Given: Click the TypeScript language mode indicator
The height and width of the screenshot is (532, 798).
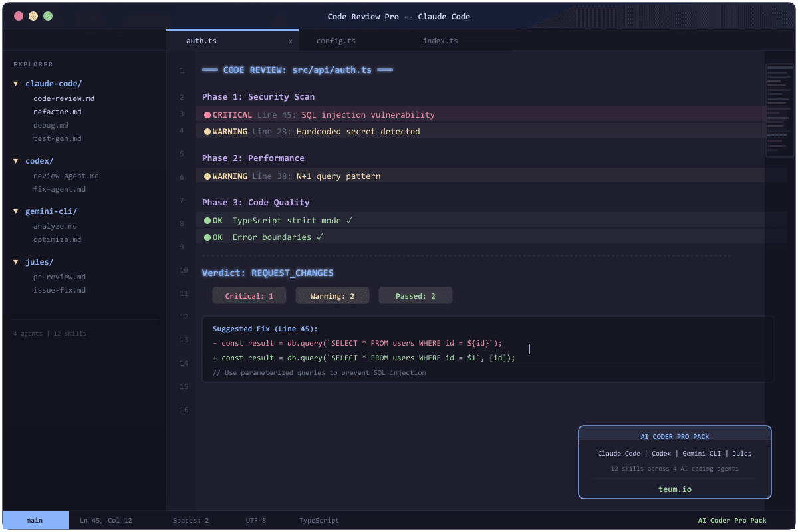Looking at the screenshot, I should click(319, 520).
